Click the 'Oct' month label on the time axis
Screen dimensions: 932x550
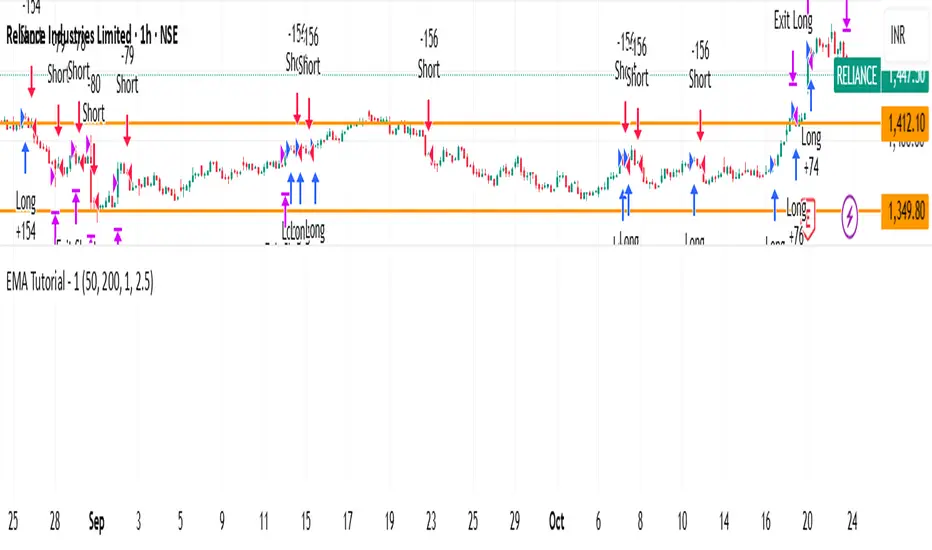tap(556, 522)
